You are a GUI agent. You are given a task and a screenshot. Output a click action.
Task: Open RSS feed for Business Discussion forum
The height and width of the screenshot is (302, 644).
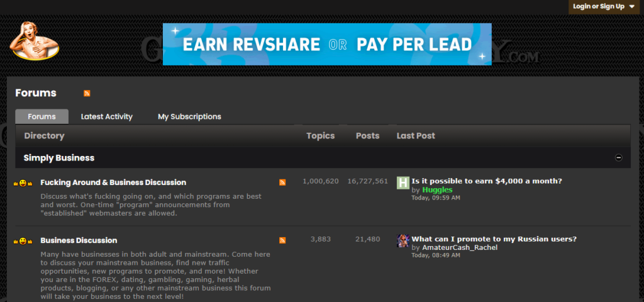pos(282,240)
